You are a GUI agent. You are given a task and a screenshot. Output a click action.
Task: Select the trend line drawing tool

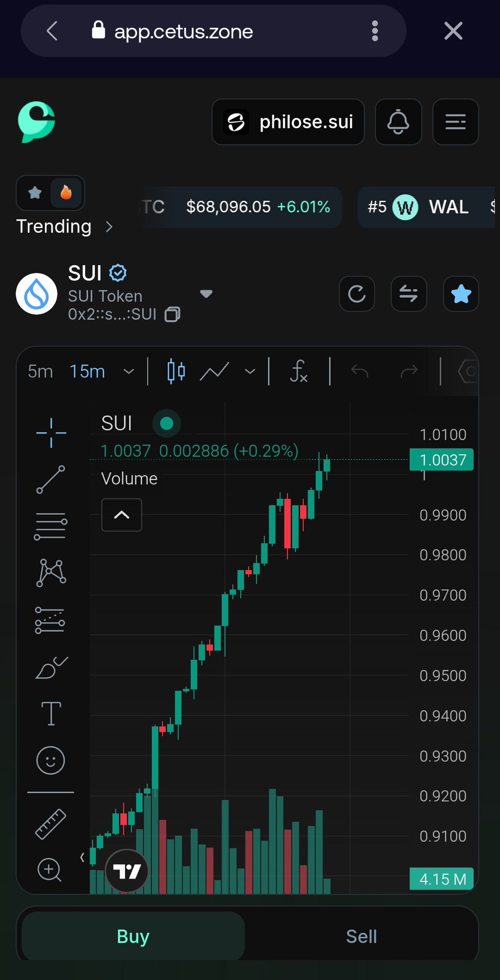[51, 479]
